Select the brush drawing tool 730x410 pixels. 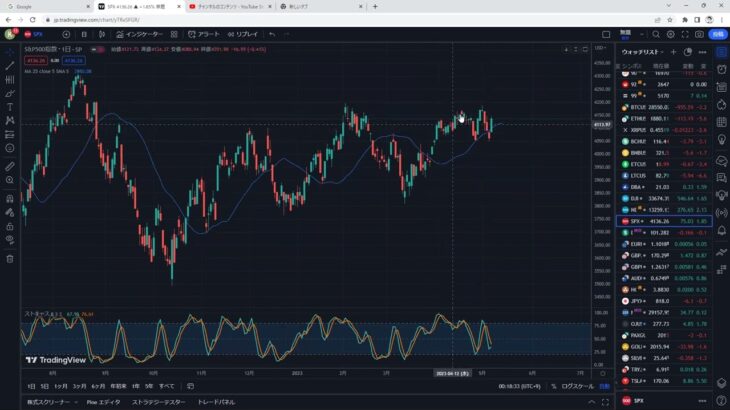point(10,94)
